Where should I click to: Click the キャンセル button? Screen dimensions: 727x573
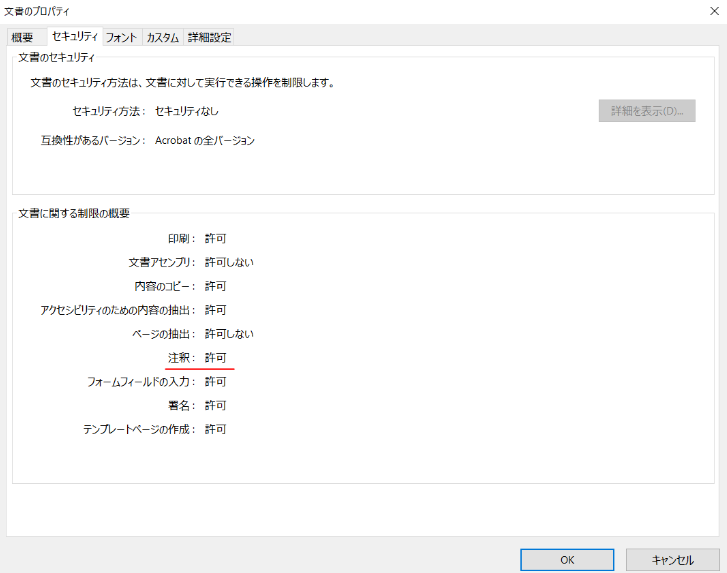click(x=672, y=560)
